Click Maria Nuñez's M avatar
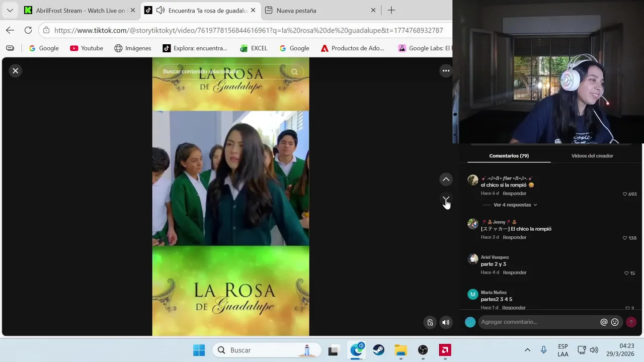644x362 pixels. tap(472, 294)
